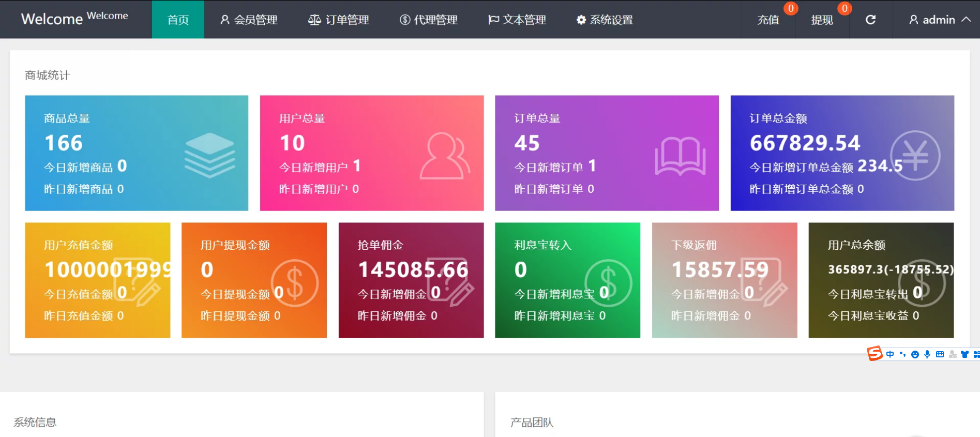Click the T-shirt skin icon in IME bar

[964, 354]
